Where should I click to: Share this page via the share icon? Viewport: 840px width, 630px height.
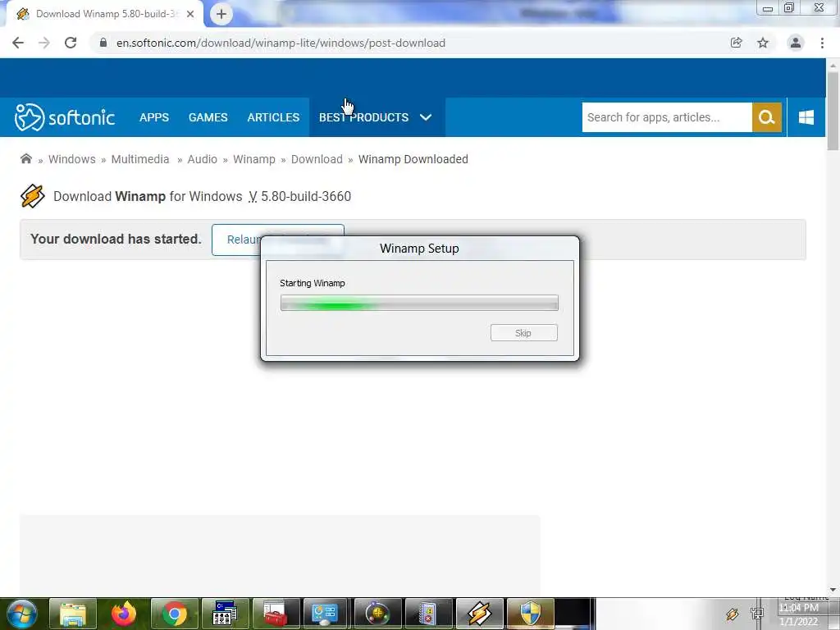pyautogui.click(x=737, y=43)
